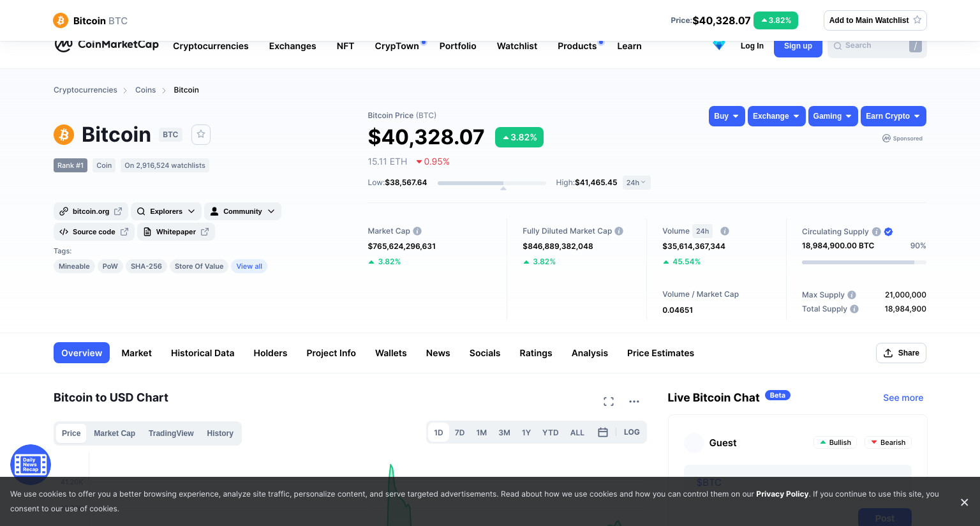Click the Total Supply info icon

point(854,309)
